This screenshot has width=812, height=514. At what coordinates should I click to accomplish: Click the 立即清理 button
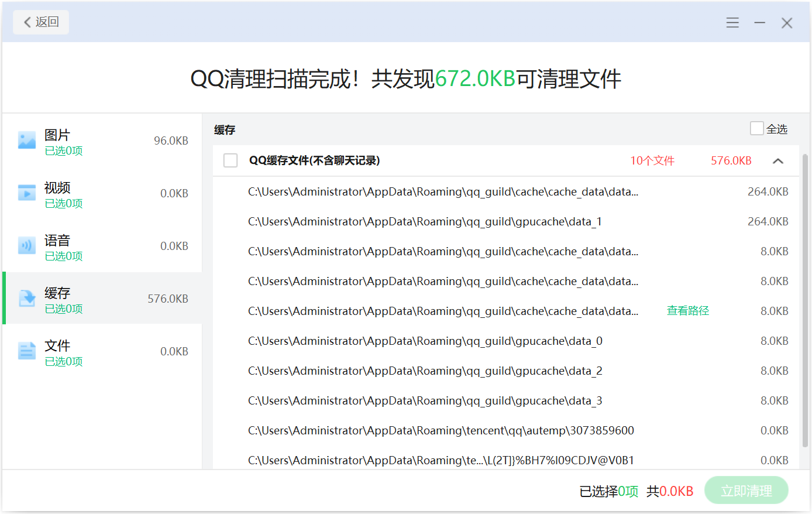(x=746, y=491)
